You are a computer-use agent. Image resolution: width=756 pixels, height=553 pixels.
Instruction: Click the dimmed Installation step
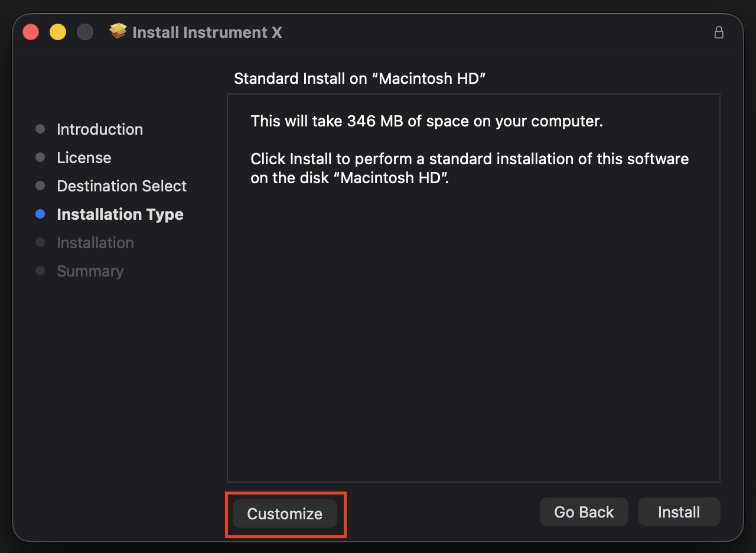click(x=95, y=243)
